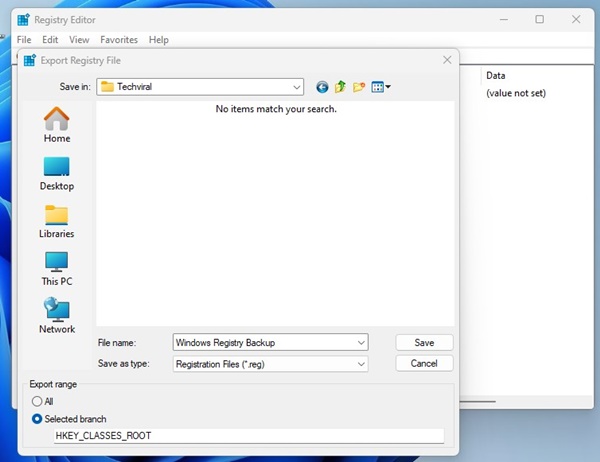Open Network location in the sidebar
600x462 pixels.
click(57, 315)
